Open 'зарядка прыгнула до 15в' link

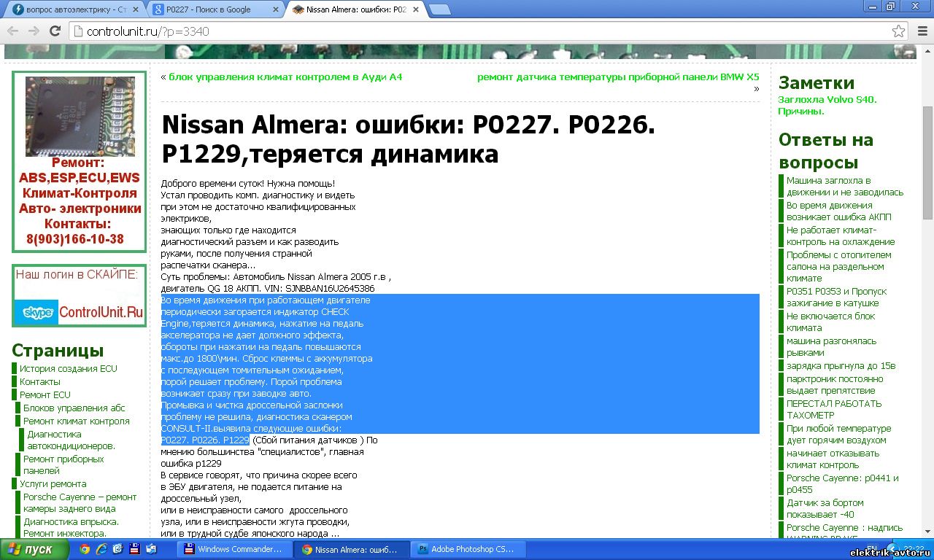(x=841, y=365)
